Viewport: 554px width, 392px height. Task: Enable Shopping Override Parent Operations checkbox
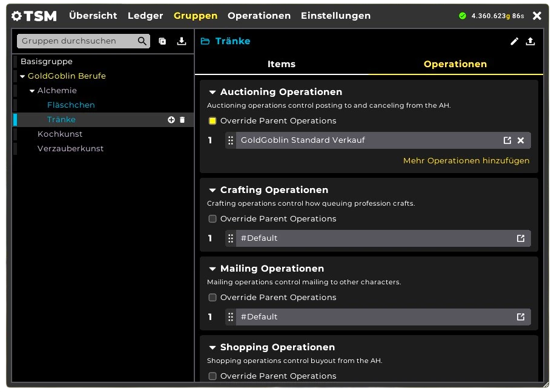(213, 376)
